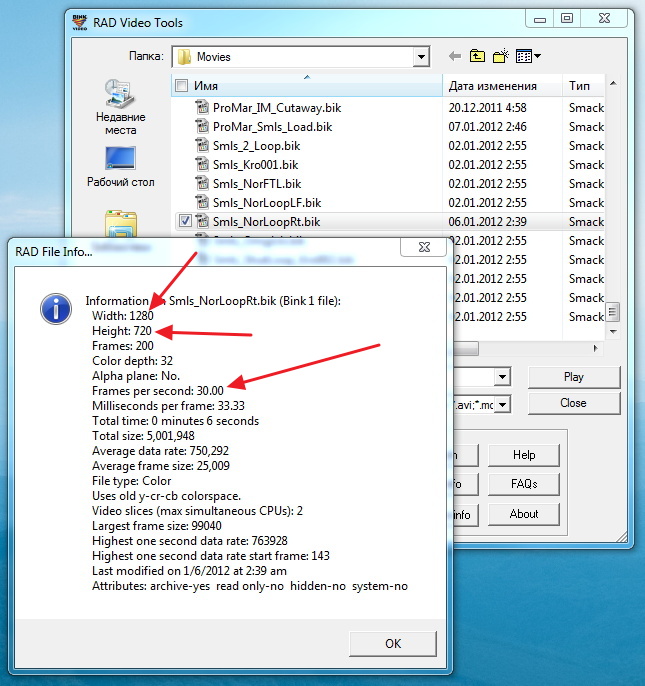Click date 20.12.2011 4:58
This screenshot has height=686, width=645.
pyautogui.click(x=487, y=108)
